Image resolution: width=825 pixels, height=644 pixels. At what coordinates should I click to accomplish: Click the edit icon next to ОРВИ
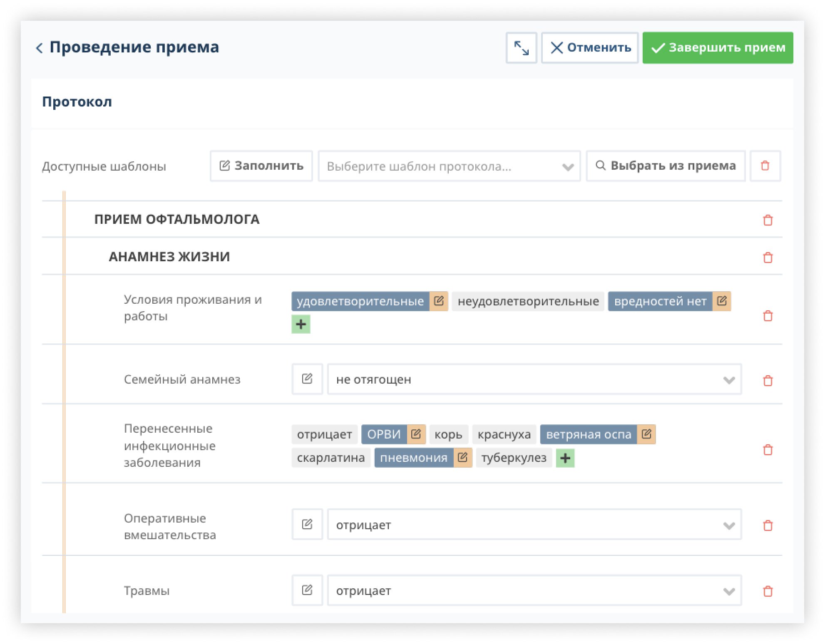[x=416, y=434]
